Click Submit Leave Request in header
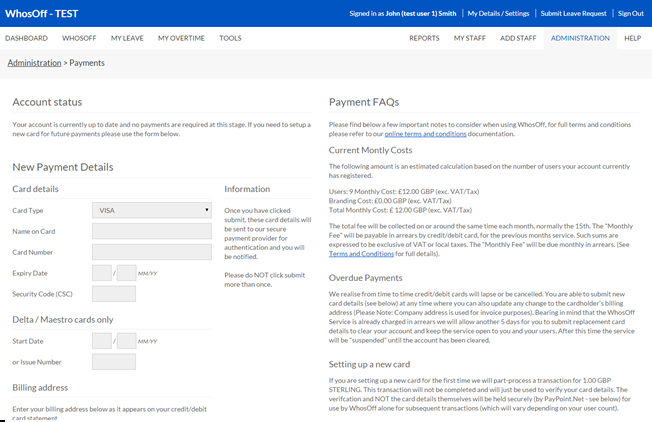652x422 pixels. coord(573,13)
